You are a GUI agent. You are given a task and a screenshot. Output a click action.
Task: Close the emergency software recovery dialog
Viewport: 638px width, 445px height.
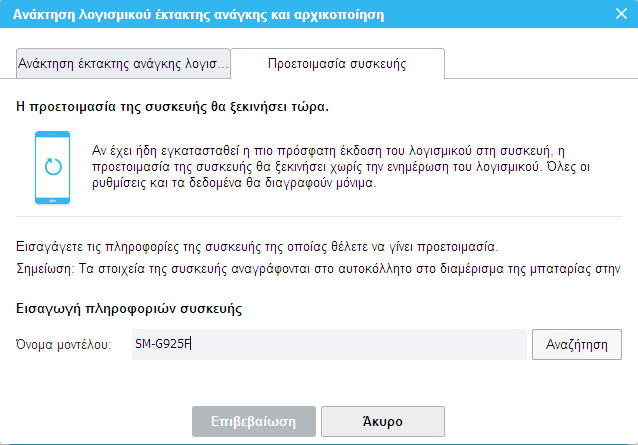click(x=621, y=14)
